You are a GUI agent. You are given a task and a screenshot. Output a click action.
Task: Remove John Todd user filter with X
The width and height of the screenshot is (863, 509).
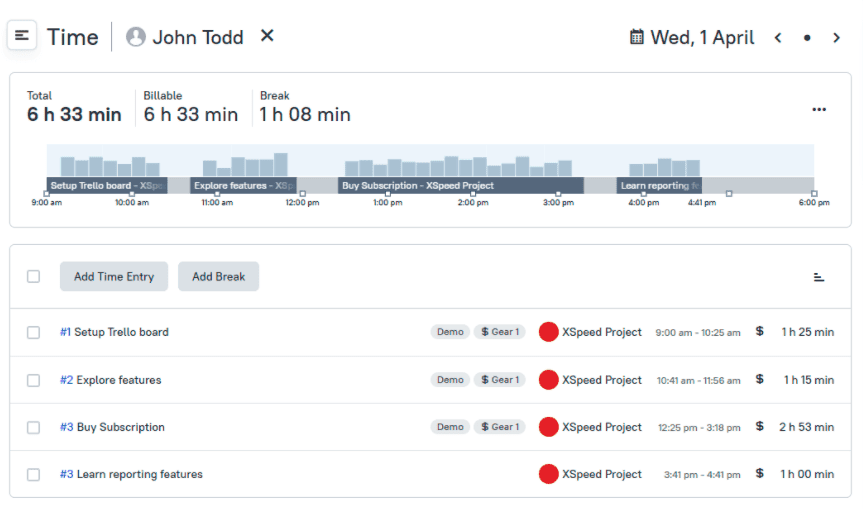click(x=267, y=36)
